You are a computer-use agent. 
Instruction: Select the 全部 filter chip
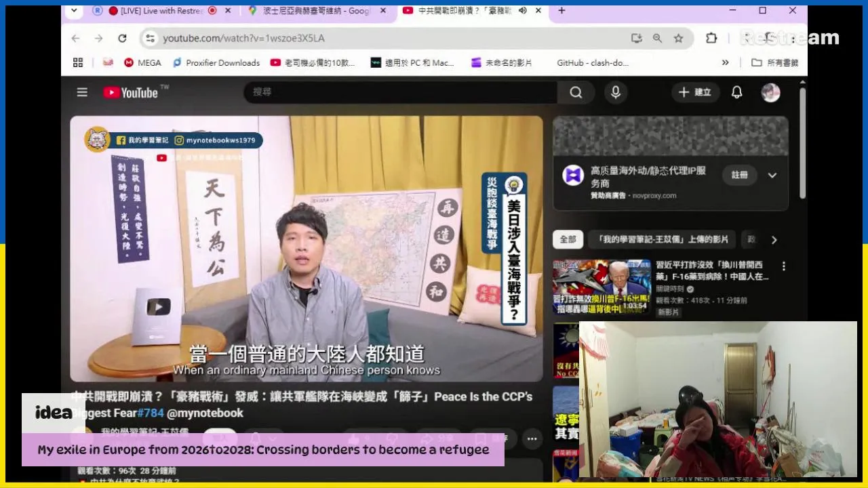point(568,239)
